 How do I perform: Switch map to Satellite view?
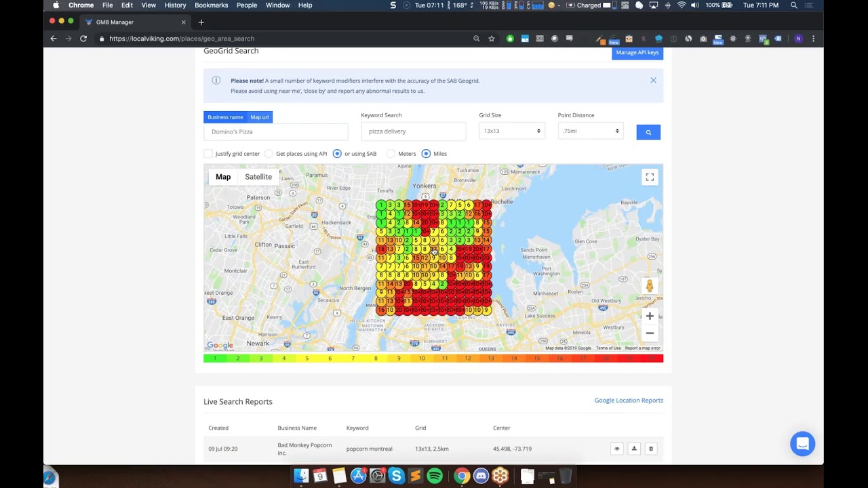pos(258,177)
